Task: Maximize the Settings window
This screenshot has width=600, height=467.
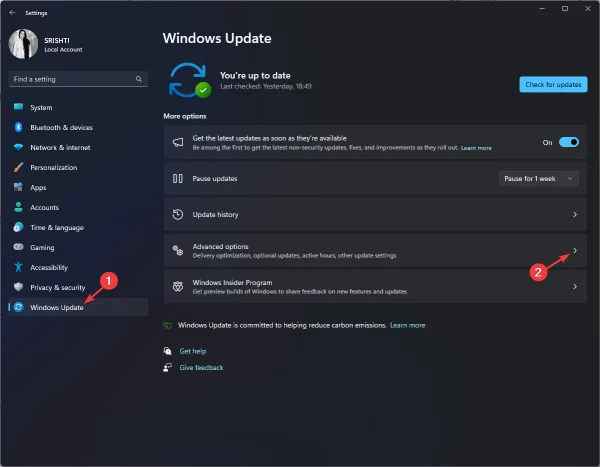Action: point(565,8)
